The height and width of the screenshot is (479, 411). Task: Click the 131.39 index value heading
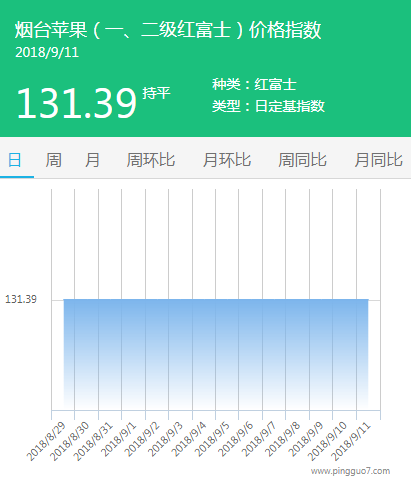[x=77, y=103]
